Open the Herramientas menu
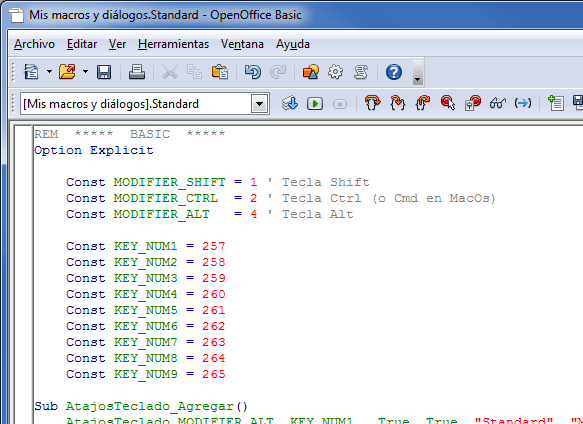This screenshot has height=424, width=583. point(173,44)
